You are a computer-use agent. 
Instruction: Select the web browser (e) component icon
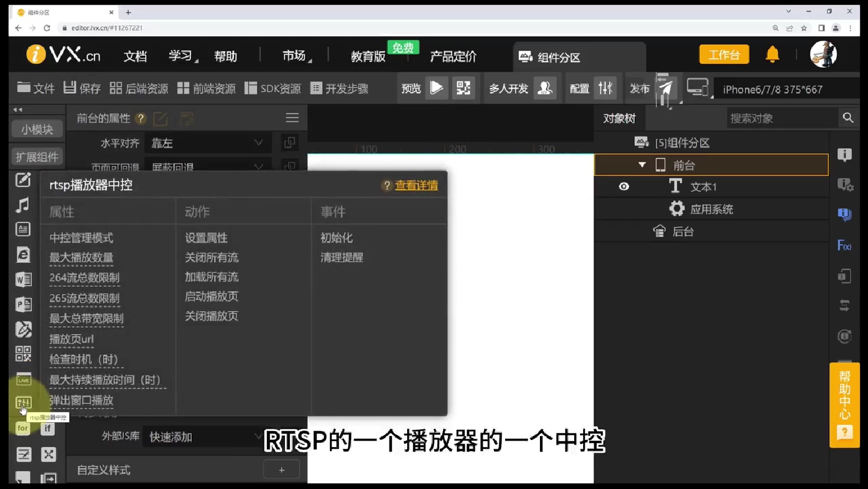tap(23, 255)
